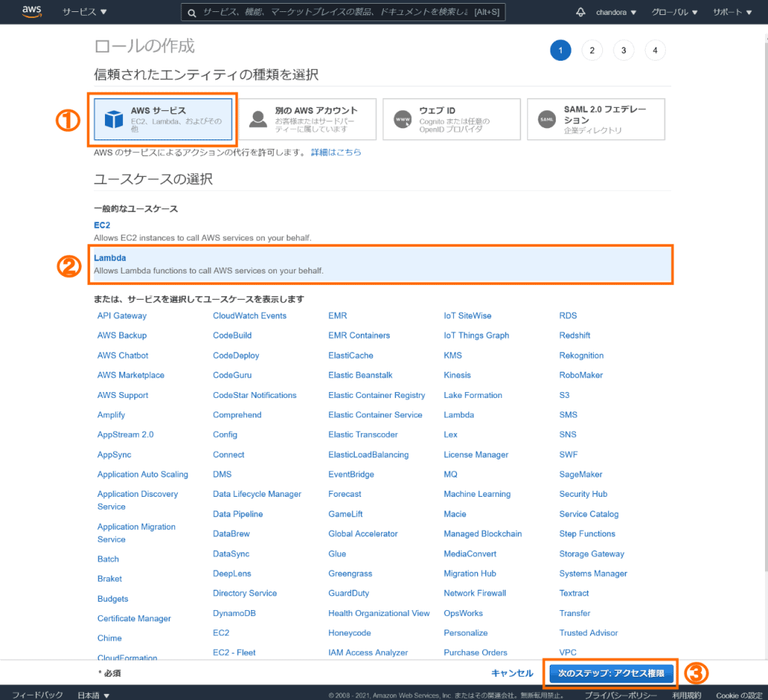
Task: Select AWS Chatbot service
Action: pos(122,355)
